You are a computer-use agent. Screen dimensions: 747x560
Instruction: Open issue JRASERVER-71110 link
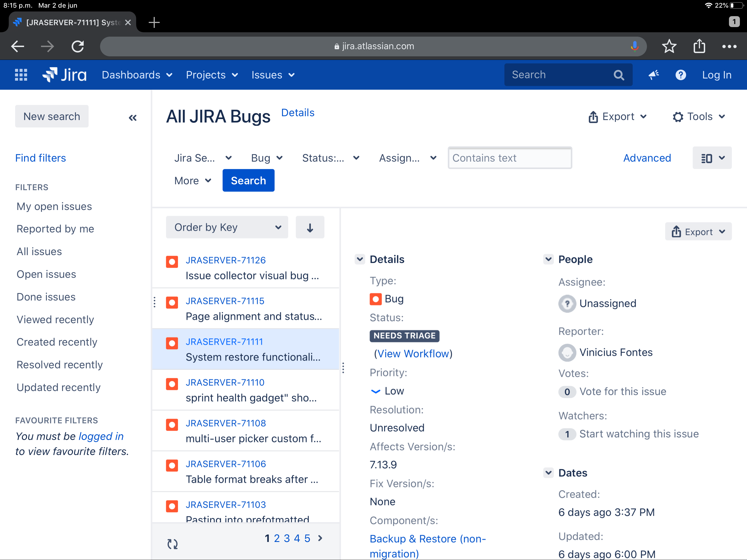[225, 382]
